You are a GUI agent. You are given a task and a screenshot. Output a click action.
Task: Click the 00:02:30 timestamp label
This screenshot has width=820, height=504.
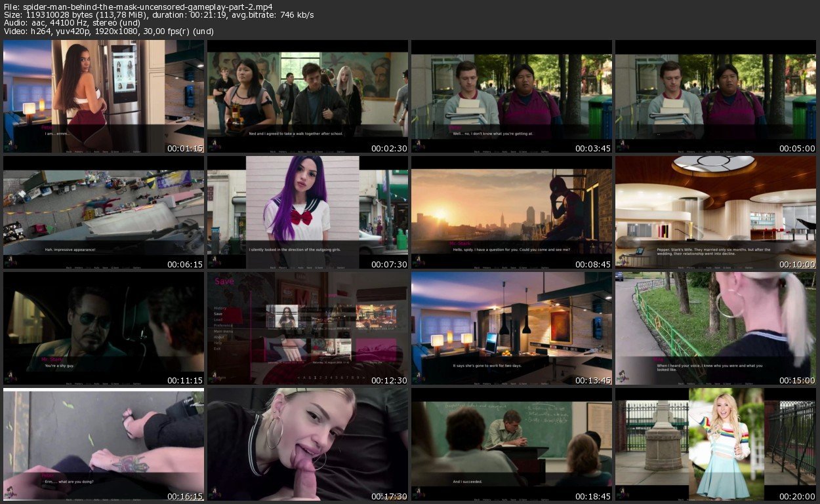389,149
